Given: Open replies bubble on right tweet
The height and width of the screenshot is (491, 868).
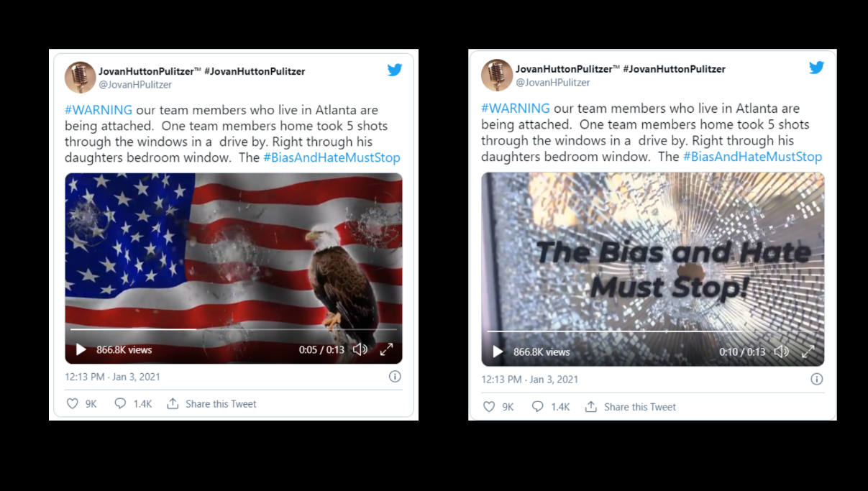Looking at the screenshot, I should 537,407.
